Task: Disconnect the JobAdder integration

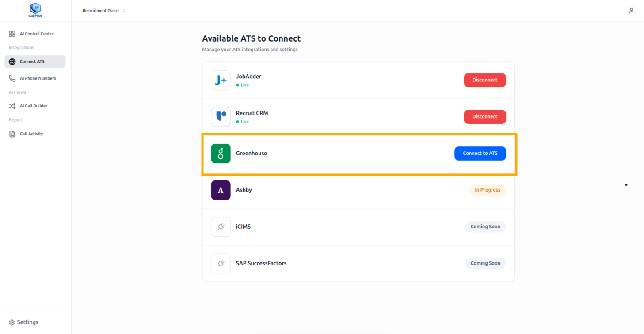Action: pyautogui.click(x=484, y=80)
